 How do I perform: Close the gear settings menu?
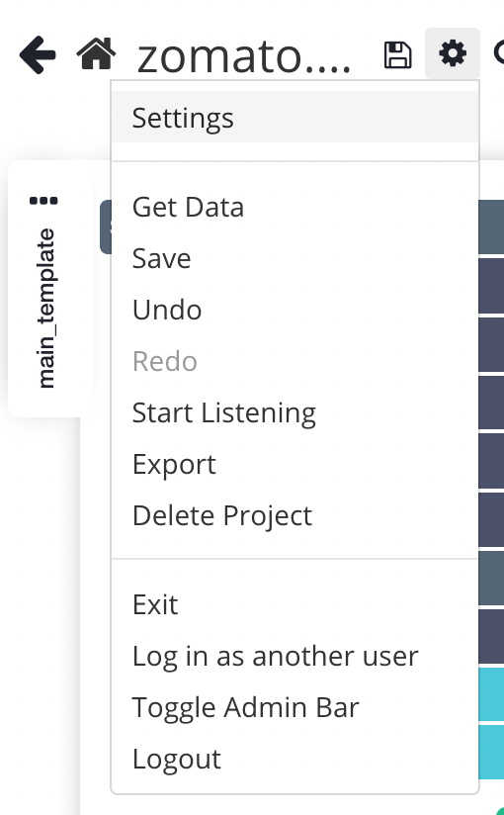452,53
